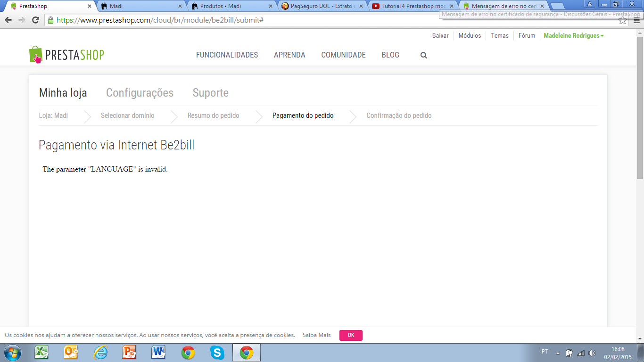Close the Madi tab
Screen dimensions: 644x362
pos(180,6)
